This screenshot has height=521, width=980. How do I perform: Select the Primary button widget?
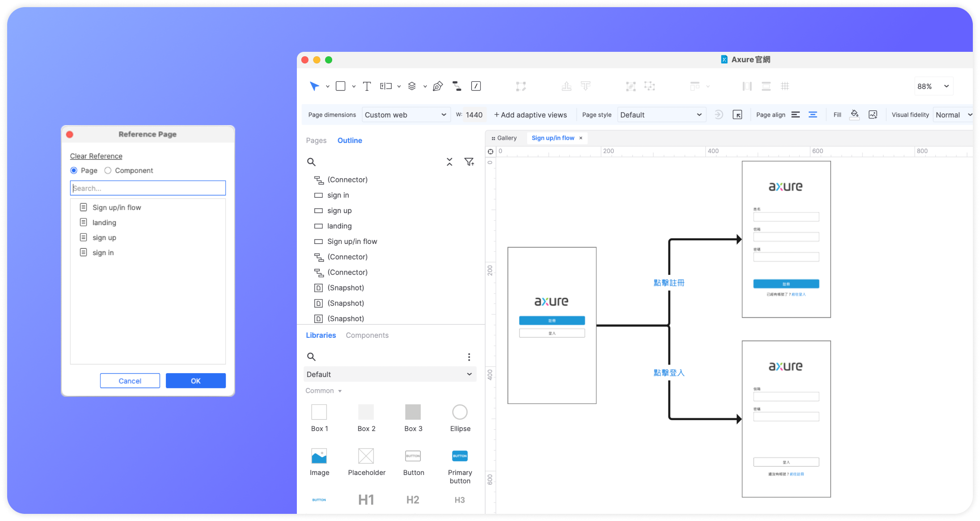coord(460,466)
